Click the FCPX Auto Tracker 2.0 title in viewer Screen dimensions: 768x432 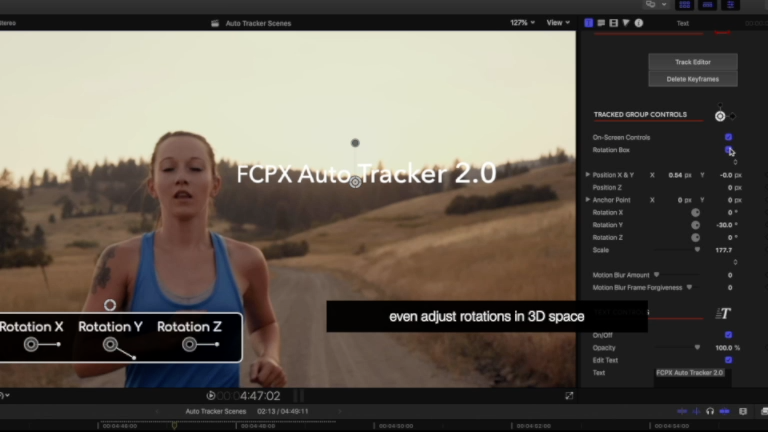tap(366, 173)
